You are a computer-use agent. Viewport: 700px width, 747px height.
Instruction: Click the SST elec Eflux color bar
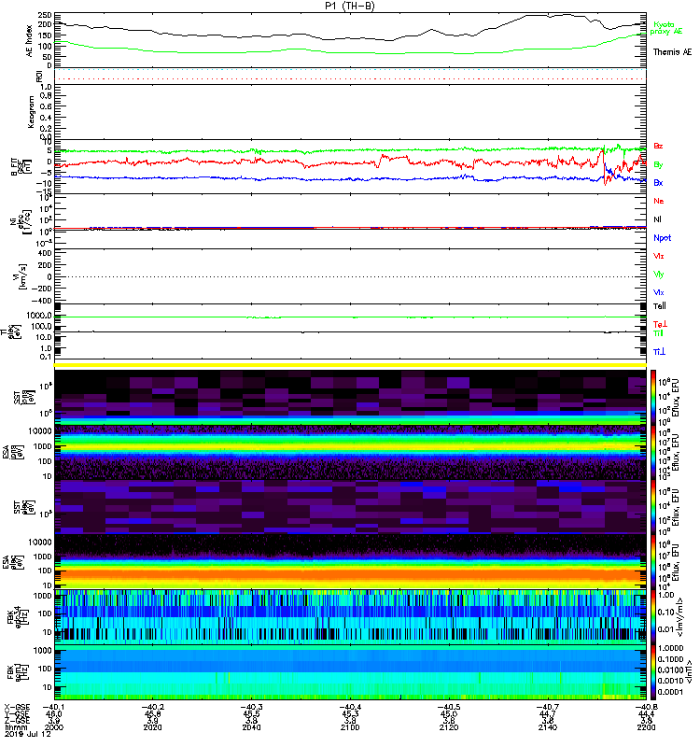point(653,508)
